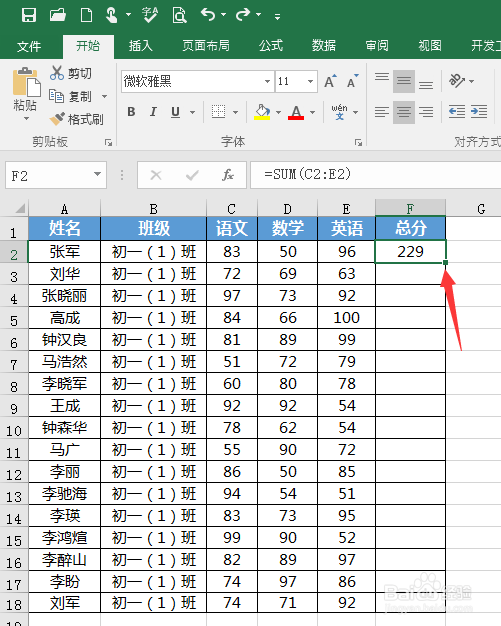The width and height of the screenshot is (501, 626).
Task: Click the New blank document icon
Action: 86,15
